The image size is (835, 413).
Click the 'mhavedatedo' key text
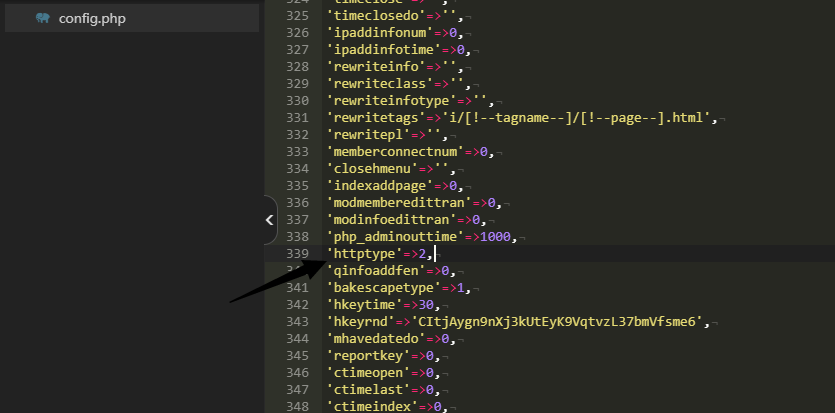(376, 339)
